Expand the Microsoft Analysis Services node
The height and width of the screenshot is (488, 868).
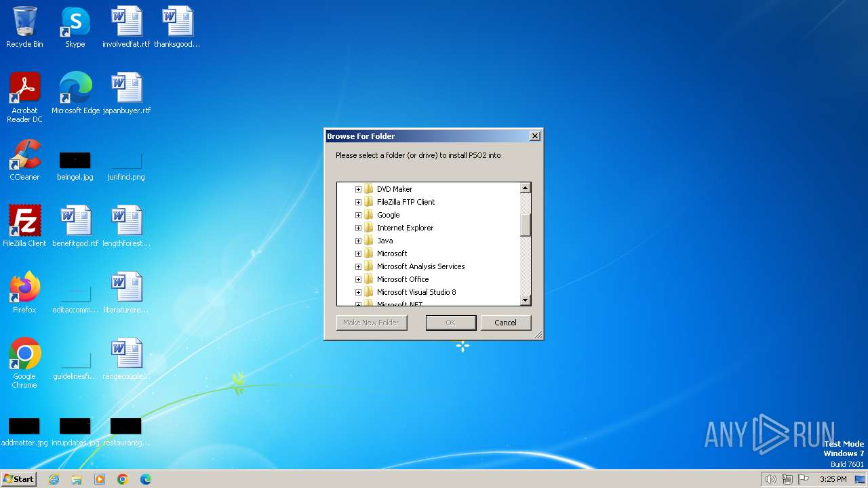tap(358, 266)
